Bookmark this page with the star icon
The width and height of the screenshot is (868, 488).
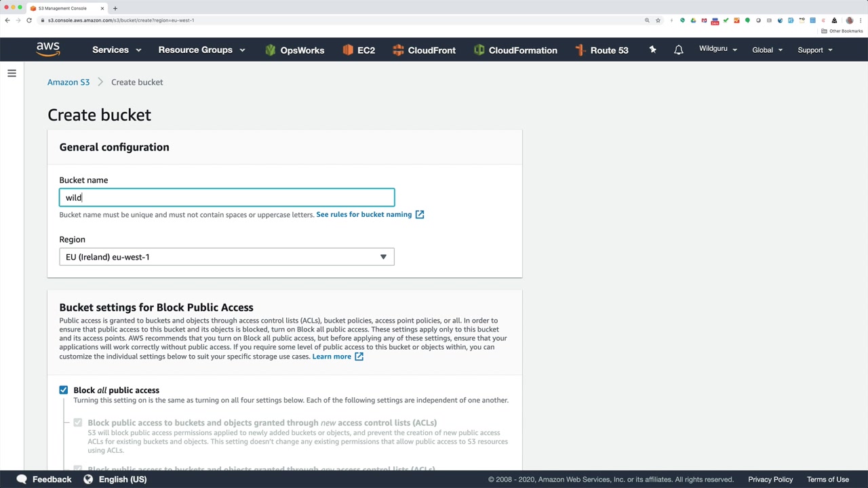tap(658, 20)
